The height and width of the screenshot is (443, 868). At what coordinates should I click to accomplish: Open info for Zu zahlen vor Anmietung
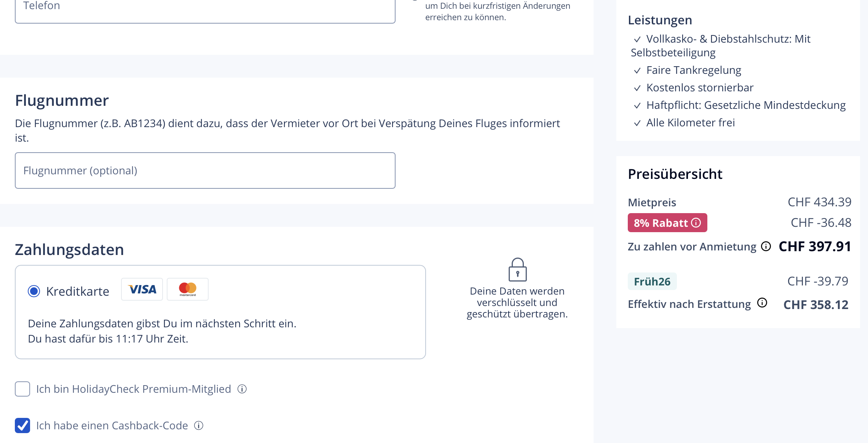(766, 246)
